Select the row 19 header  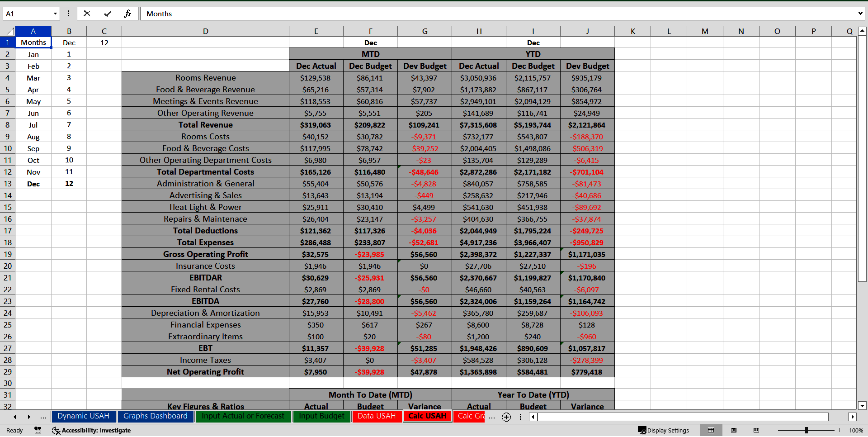point(8,254)
